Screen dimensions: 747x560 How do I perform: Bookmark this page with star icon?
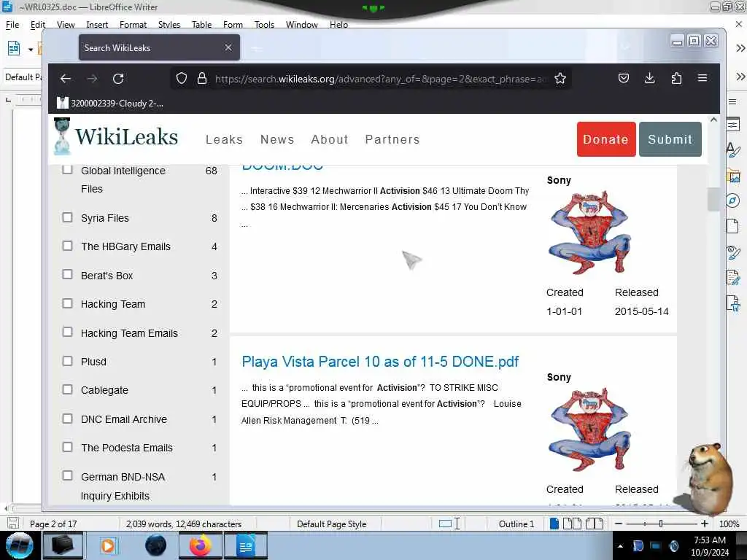point(560,78)
